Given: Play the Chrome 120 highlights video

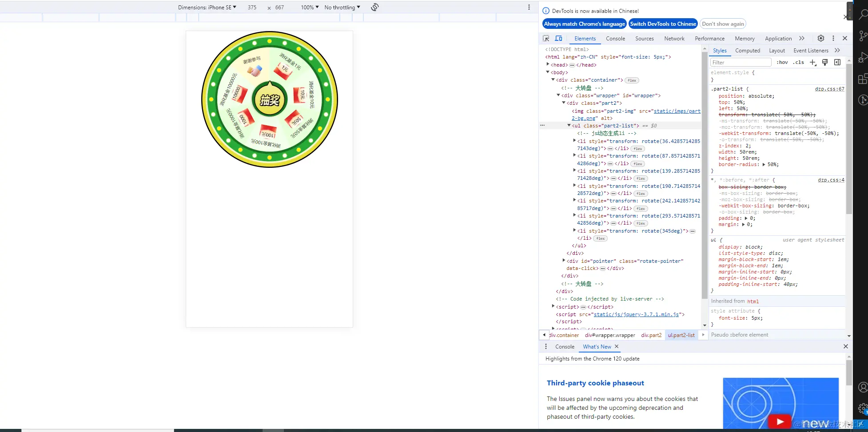Looking at the screenshot, I should coord(780,421).
